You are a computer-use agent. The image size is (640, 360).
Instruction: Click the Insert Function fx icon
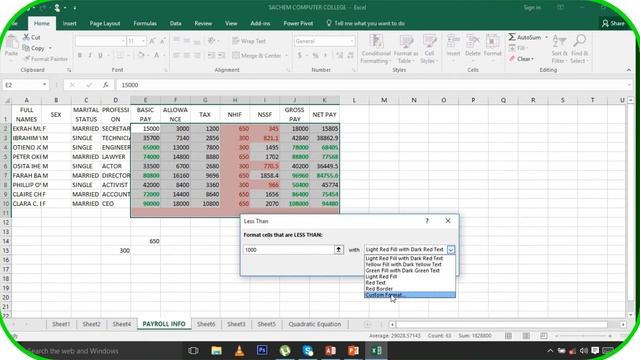(105, 85)
